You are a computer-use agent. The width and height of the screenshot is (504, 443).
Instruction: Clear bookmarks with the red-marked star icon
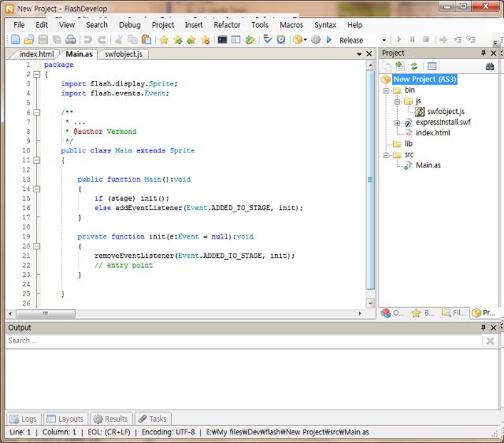[205, 39]
